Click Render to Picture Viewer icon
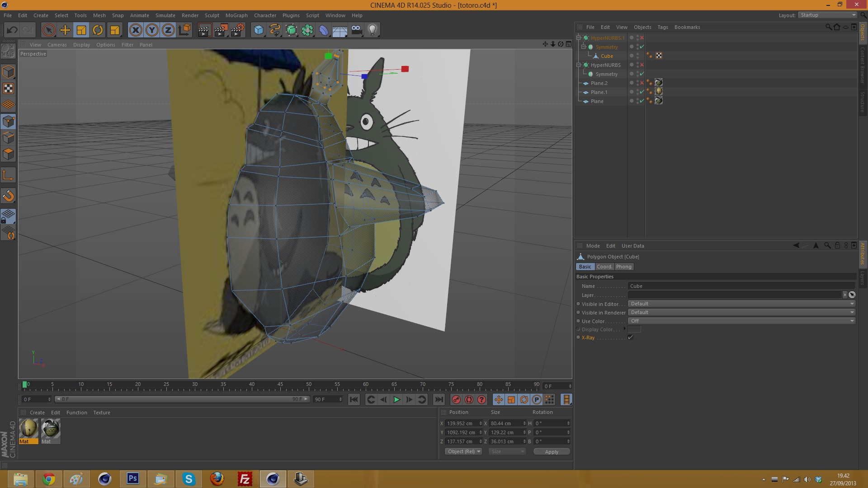The image size is (868, 488). [x=221, y=30]
